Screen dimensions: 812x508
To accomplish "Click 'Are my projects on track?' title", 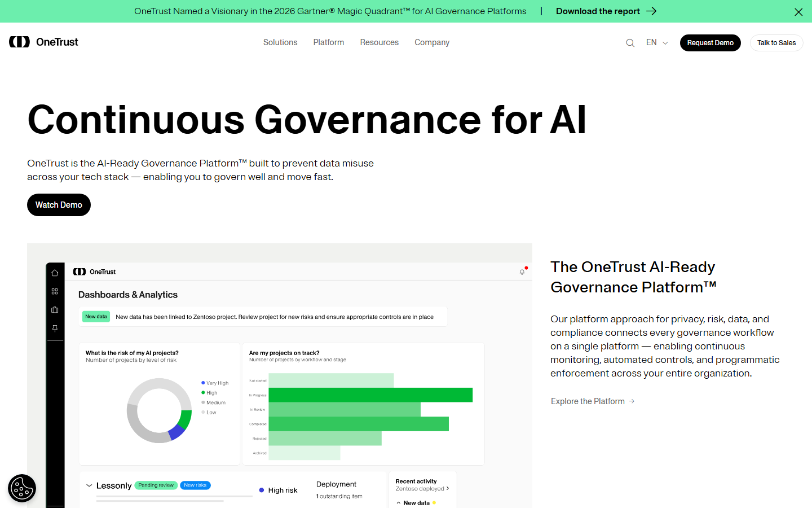I will coord(284,353).
